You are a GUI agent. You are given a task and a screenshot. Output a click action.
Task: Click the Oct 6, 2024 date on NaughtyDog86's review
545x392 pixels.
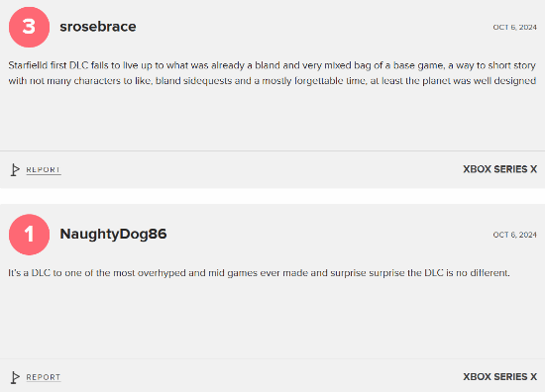pyautogui.click(x=514, y=235)
